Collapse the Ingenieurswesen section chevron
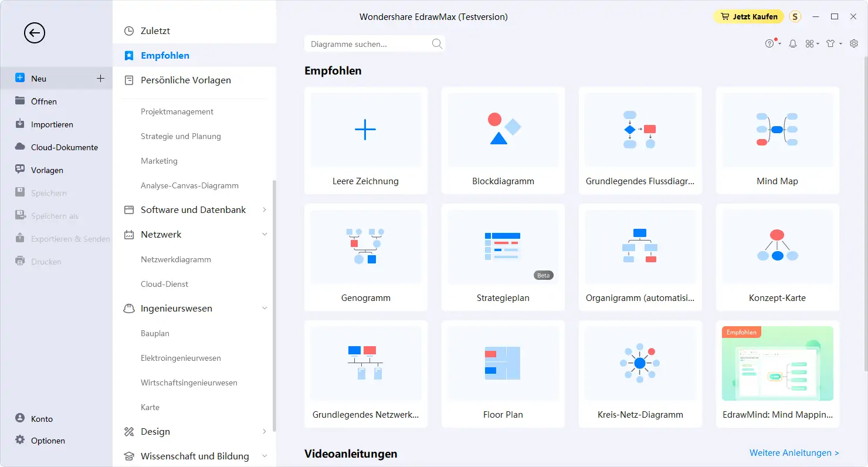 click(x=265, y=308)
